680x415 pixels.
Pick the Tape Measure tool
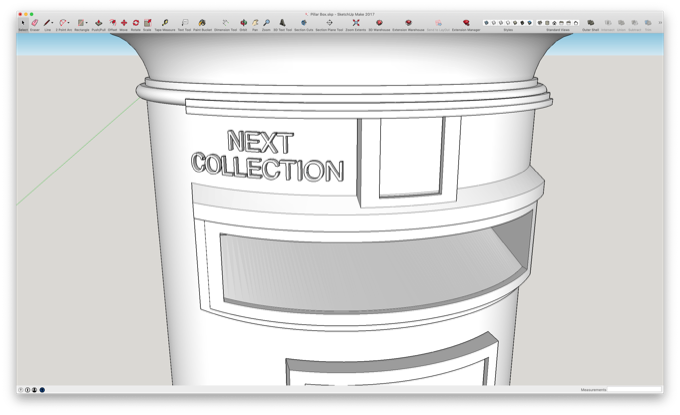[165, 23]
